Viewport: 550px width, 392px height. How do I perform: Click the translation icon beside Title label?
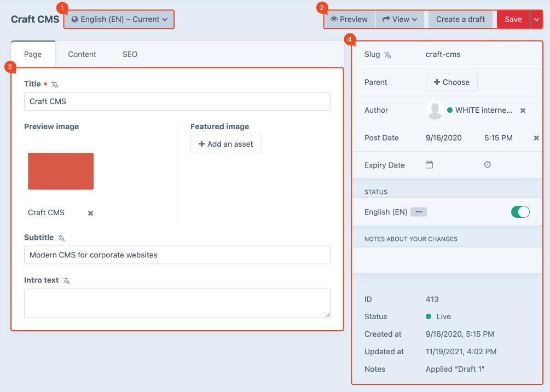click(x=55, y=84)
